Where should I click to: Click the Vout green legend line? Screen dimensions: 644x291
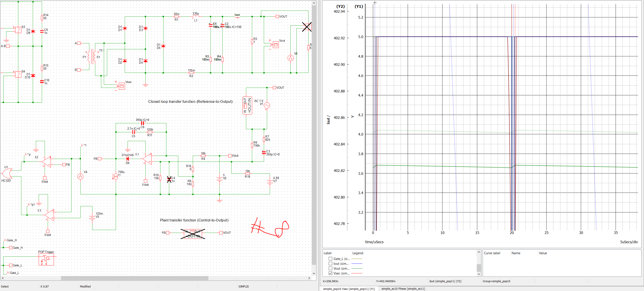(x=357, y=269)
